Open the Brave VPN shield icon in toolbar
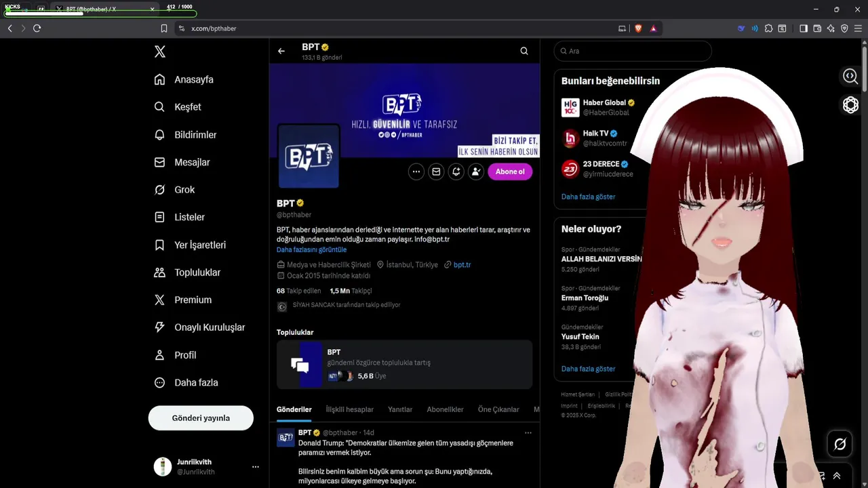The height and width of the screenshot is (488, 868). (844, 28)
